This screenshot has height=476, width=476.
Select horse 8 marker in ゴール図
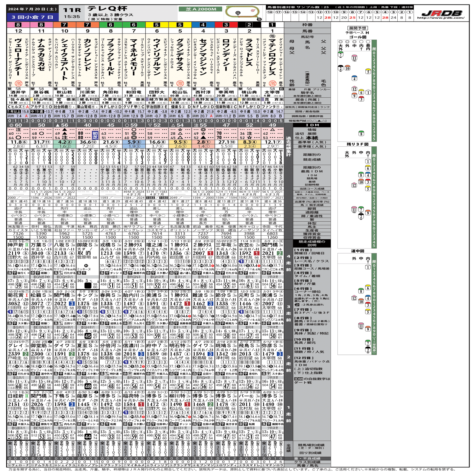pyautogui.click(x=361, y=133)
